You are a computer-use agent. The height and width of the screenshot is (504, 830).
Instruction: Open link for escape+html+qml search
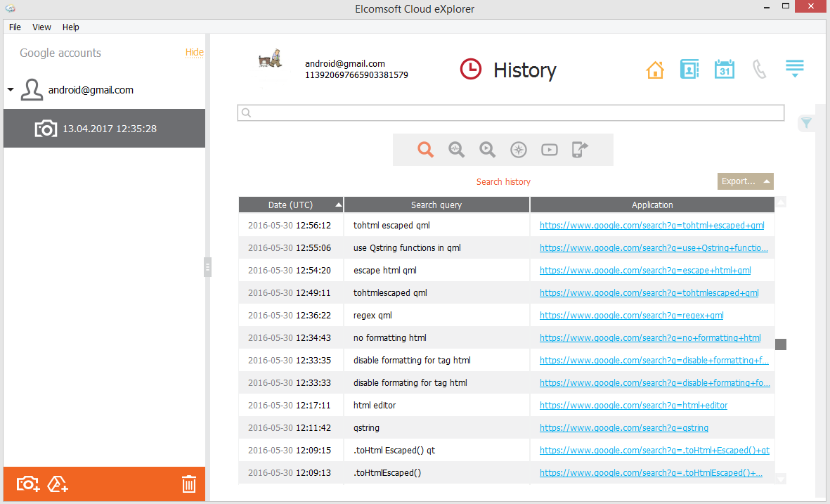pos(645,271)
